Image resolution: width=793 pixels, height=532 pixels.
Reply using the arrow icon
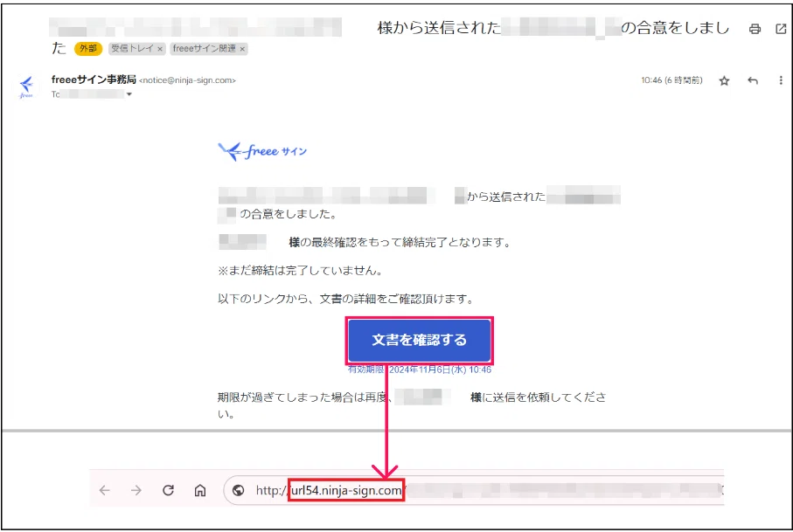tap(753, 80)
